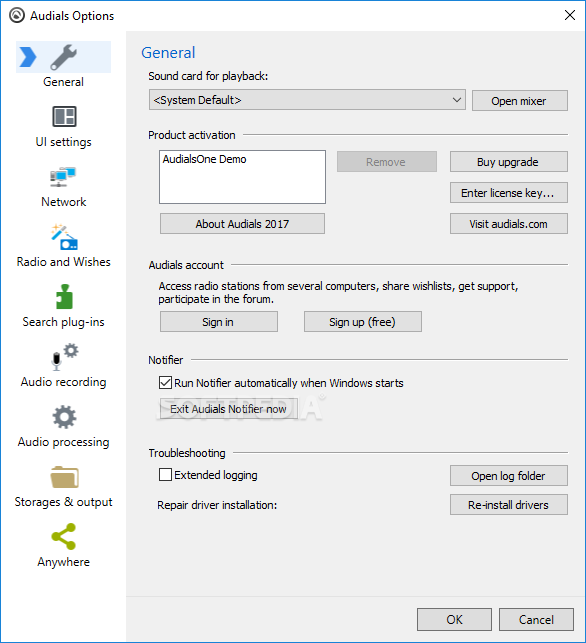Switch to the General label tab
Image resolution: width=586 pixels, height=643 pixels.
click(64, 82)
